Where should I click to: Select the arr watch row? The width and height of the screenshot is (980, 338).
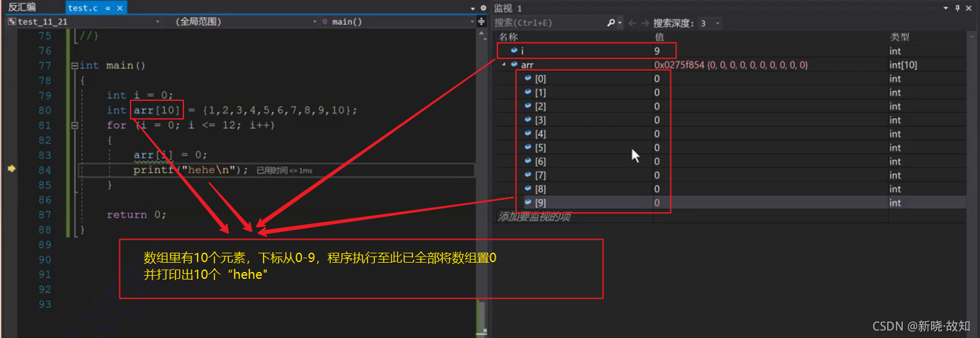click(x=731, y=65)
